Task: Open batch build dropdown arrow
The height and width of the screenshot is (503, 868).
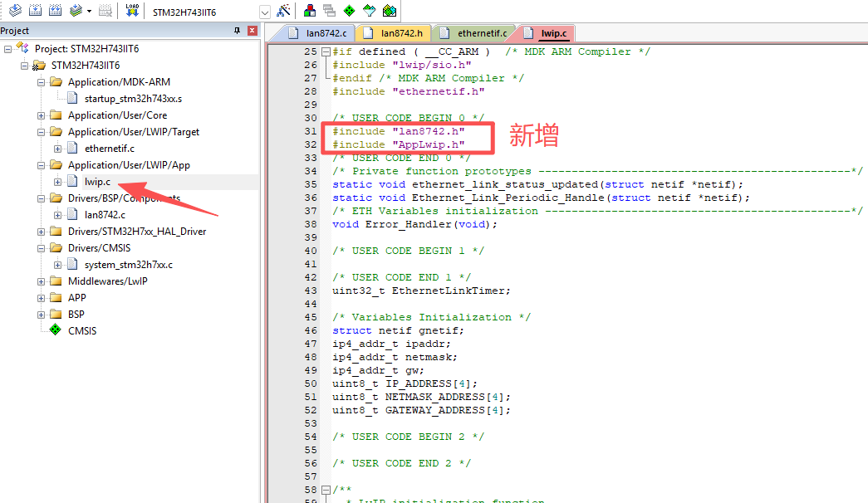Action: click(x=89, y=12)
